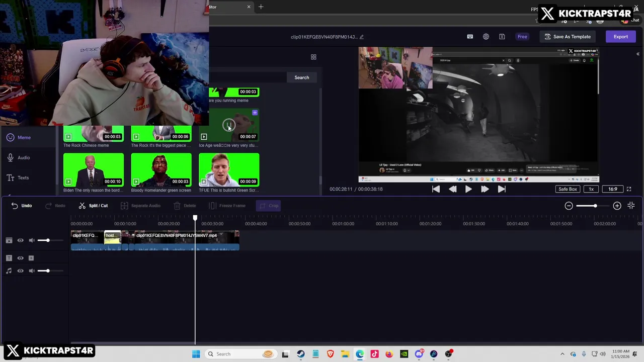The image size is (644, 362).
Task: Open the 1x playback speed dropdown
Action: [592, 189]
